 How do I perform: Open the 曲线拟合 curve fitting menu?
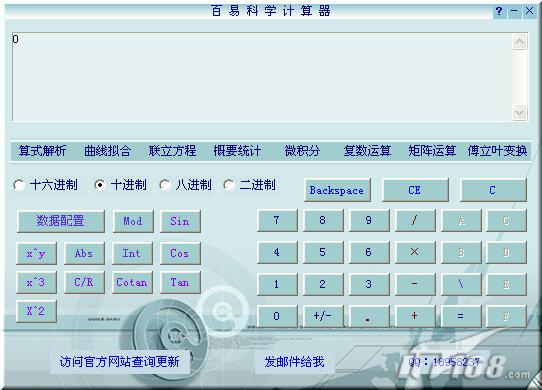(x=107, y=151)
